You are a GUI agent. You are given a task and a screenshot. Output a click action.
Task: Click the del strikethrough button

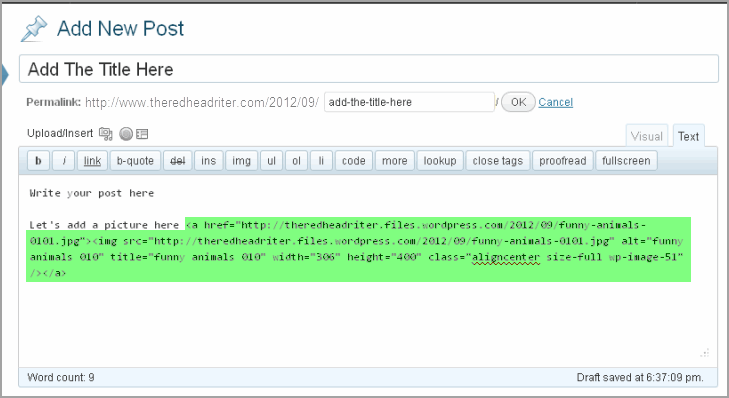[178, 161]
